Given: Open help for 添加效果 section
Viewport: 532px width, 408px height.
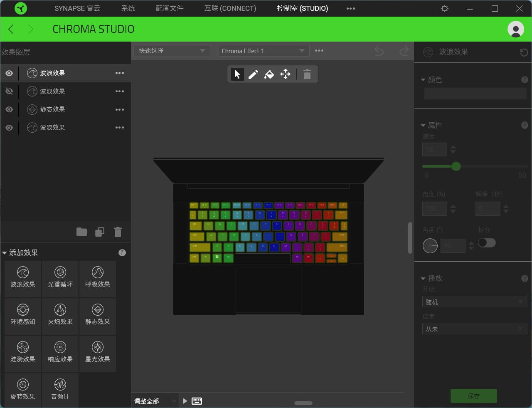Looking at the screenshot, I should (122, 252).
